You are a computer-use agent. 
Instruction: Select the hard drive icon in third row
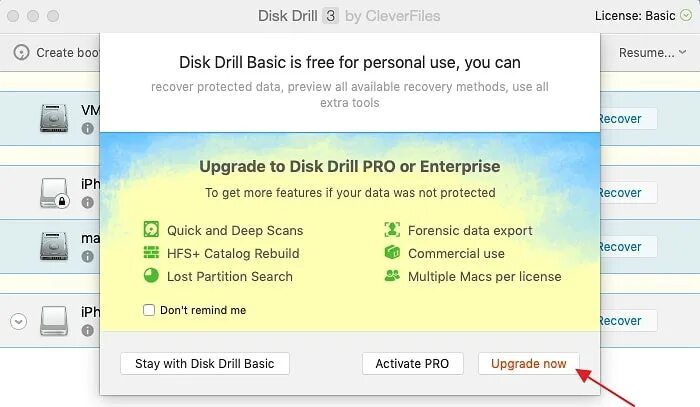(54, 246)
